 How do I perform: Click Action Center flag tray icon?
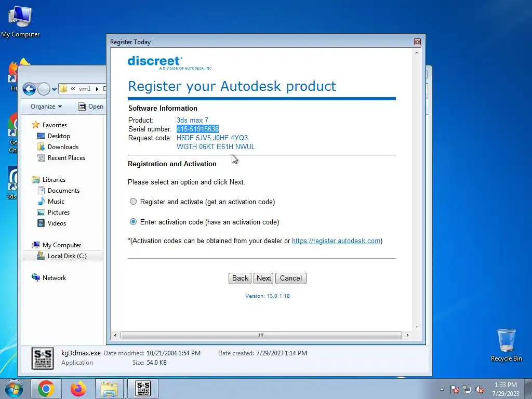click(454, 389)
